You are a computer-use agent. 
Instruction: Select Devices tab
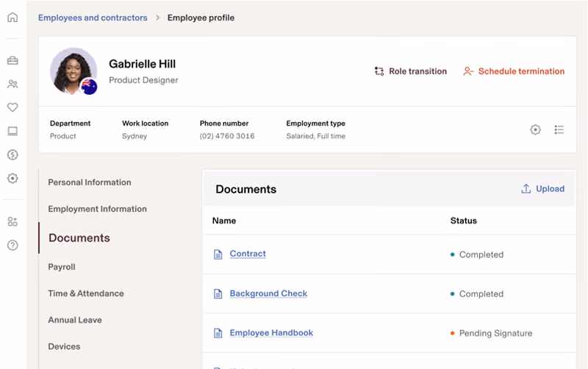coord(64,346)
